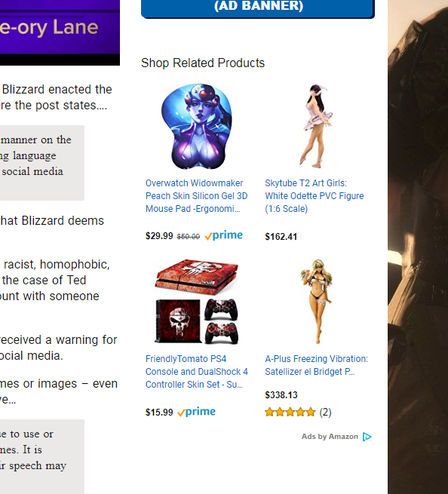Click the blue AD BANNER at top
Image resolution: width=448 pixels, height=494 pixels.
(x=258, y=9)
